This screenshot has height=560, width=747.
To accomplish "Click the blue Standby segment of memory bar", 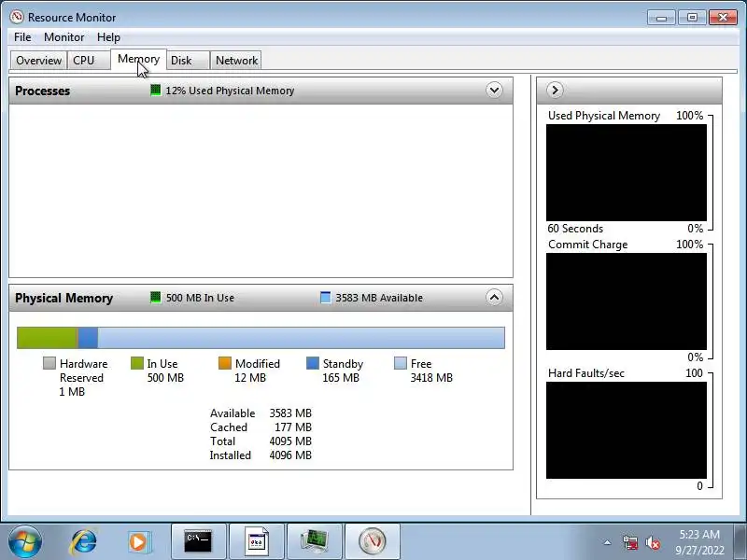I will (88, 338).
